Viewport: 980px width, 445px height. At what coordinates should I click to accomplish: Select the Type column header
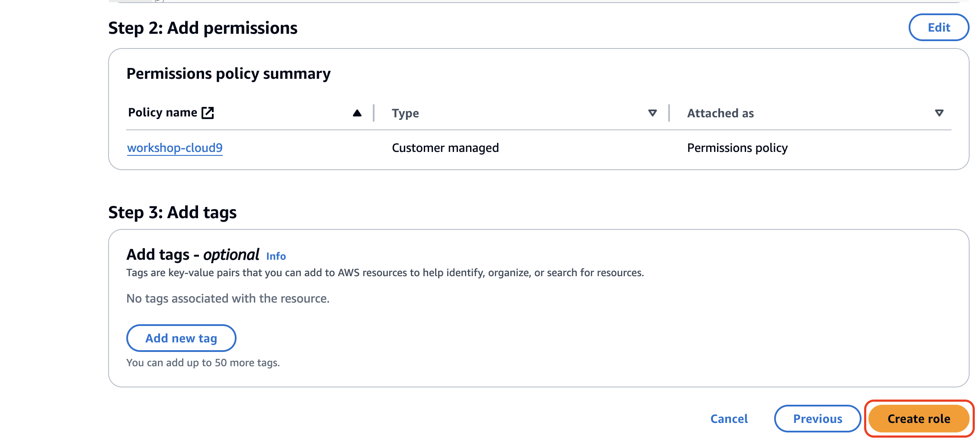pos(405,113)
